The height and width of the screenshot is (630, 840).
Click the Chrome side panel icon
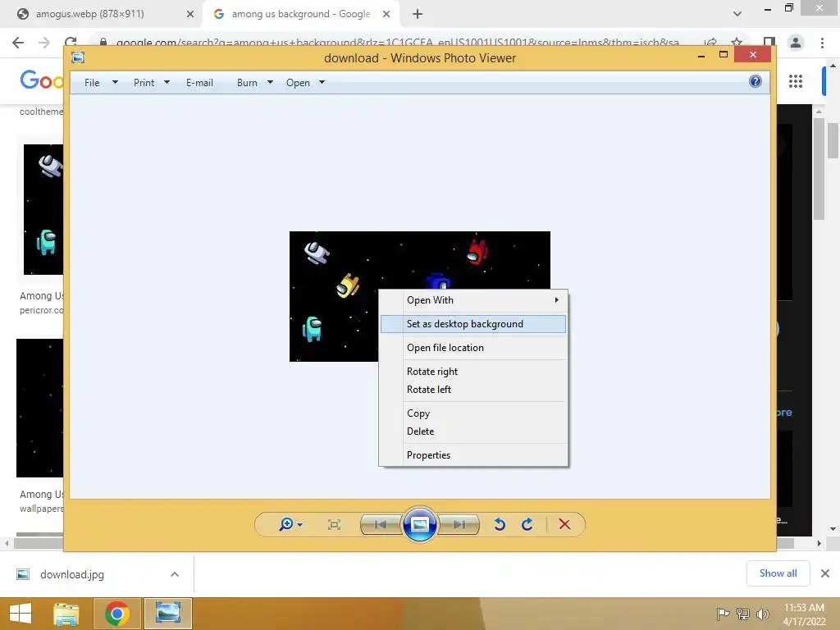tap(769, 43)
